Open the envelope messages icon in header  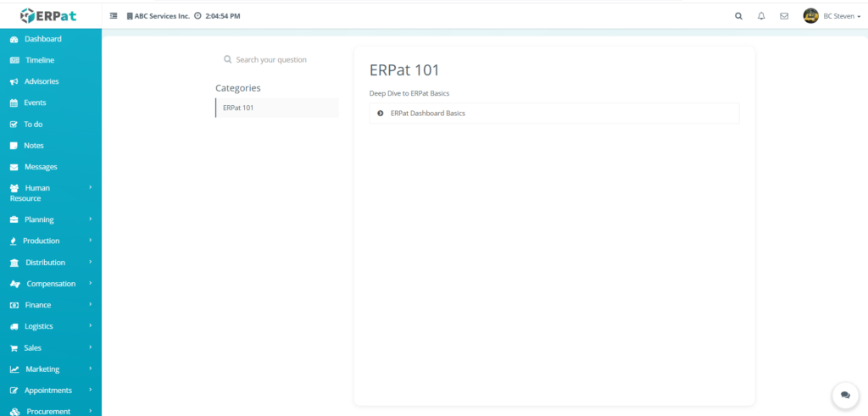click(x=784, y=16)
